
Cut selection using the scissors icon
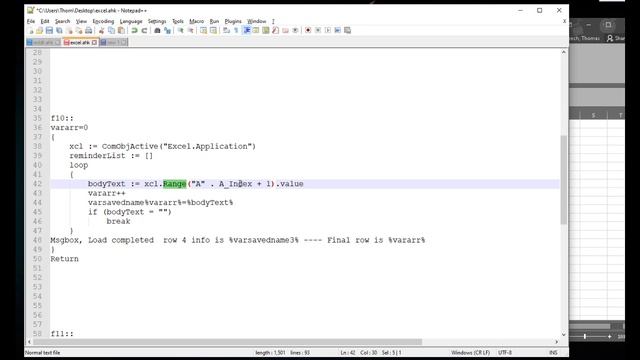(102, 31)
